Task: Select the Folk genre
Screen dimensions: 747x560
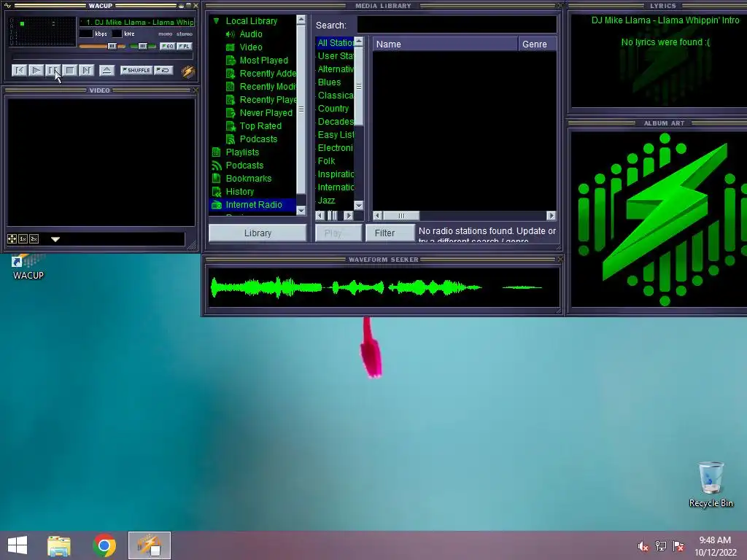Action: coord(326,161)
